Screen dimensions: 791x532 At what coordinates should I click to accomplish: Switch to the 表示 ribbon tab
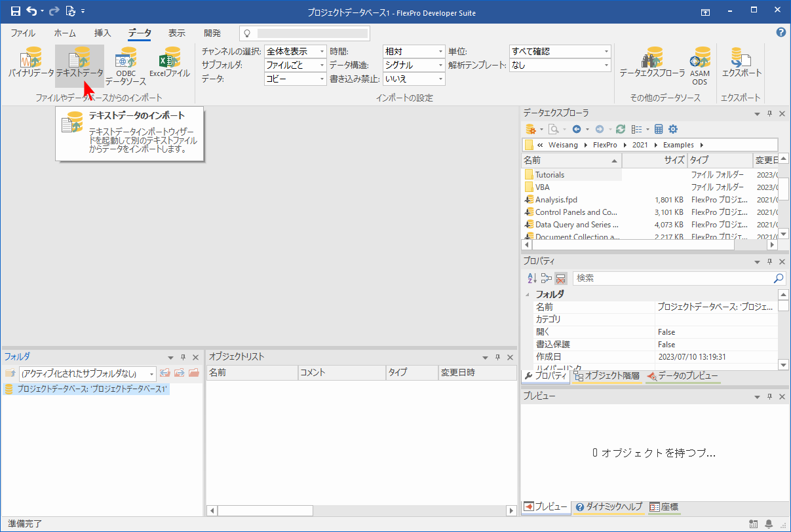coord(177,33)
